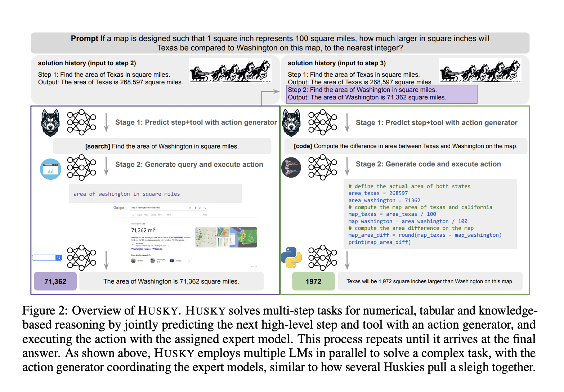Switch to the Images tab
The width and height of the screenshot is (564, 392).
(139, 215)
